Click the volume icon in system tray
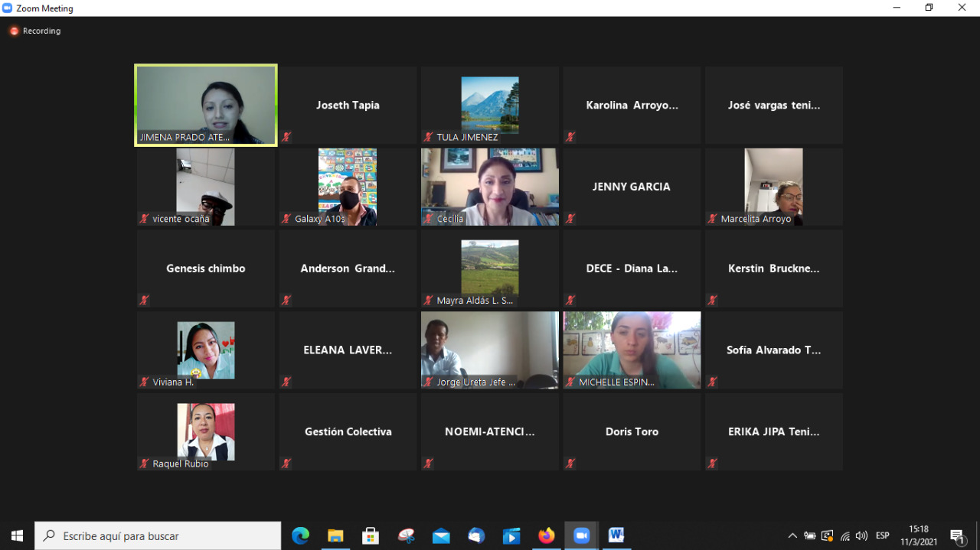Screen dimensions: 980x550 coord(861,536)
